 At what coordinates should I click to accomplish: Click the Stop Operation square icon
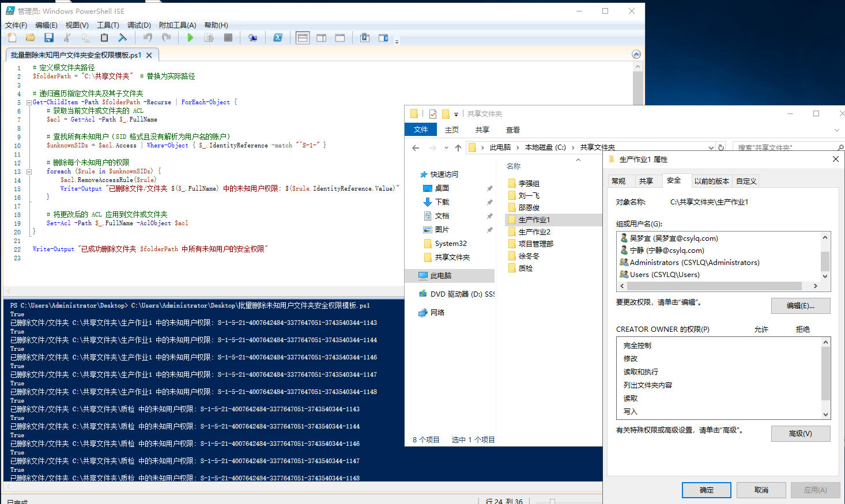click(228, 37)
